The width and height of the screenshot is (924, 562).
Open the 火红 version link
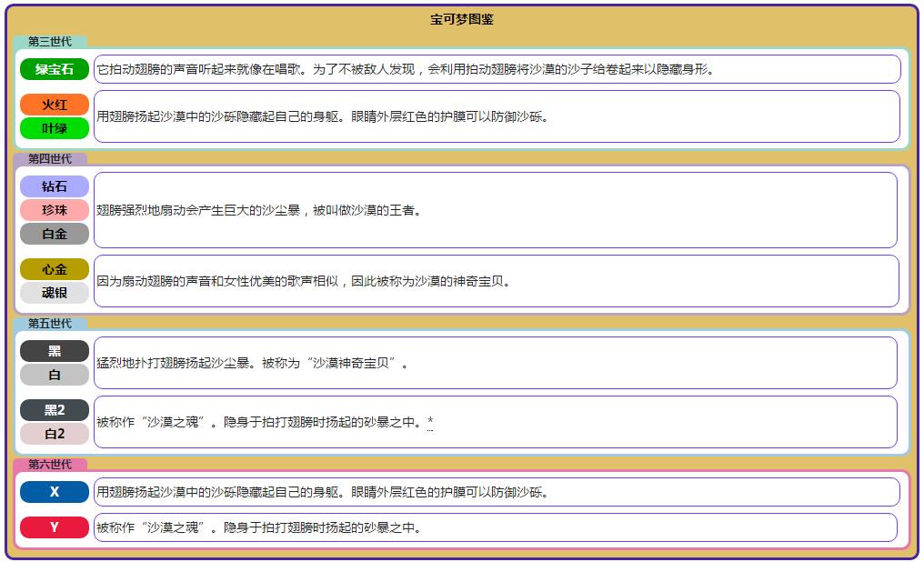tap(55, 105)
